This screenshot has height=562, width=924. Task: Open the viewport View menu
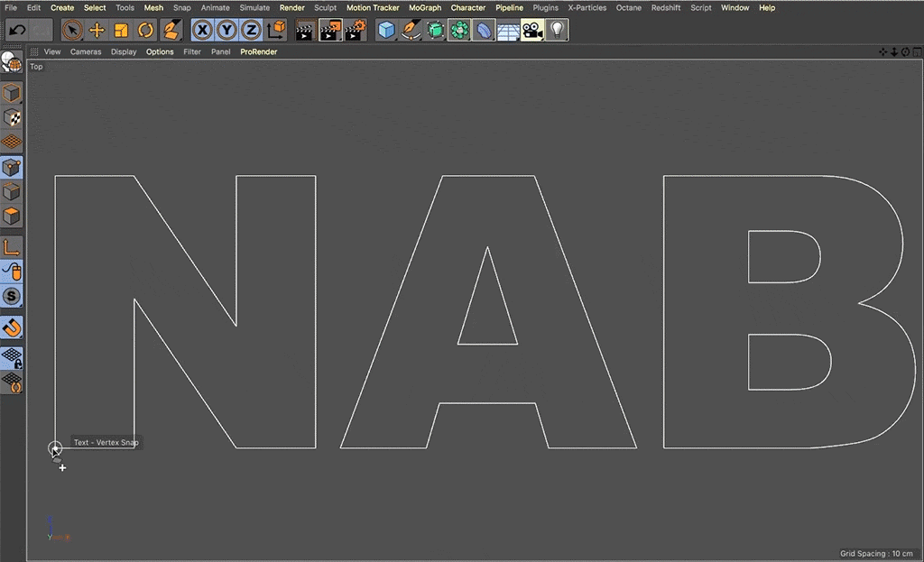[52, 51]
